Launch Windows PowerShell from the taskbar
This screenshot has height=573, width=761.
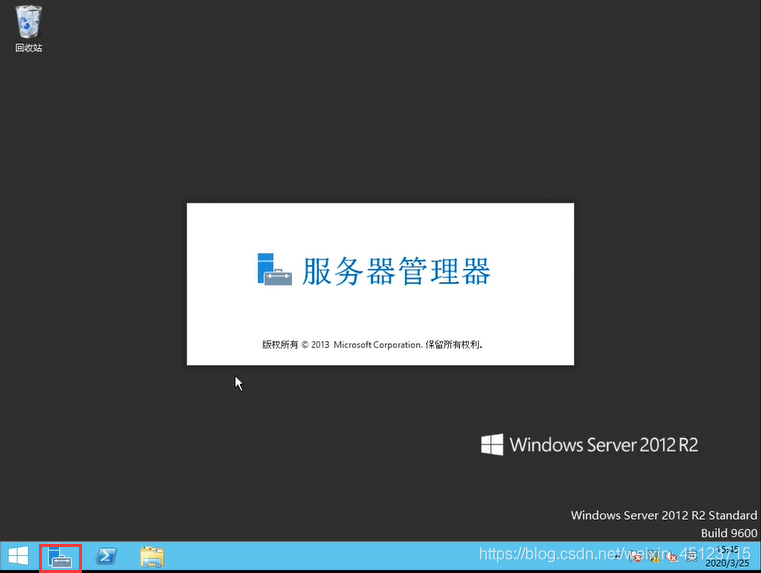click(106, 556)
